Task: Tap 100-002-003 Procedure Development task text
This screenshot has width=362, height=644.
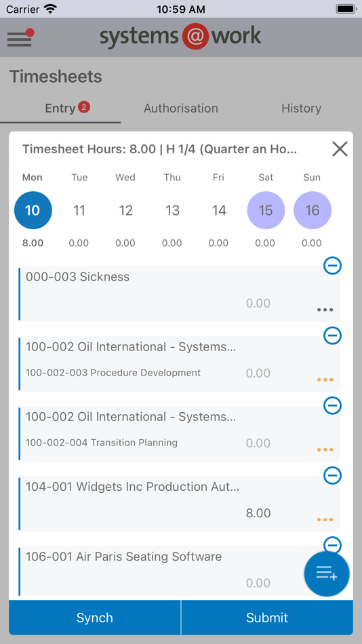Action: 113,373
